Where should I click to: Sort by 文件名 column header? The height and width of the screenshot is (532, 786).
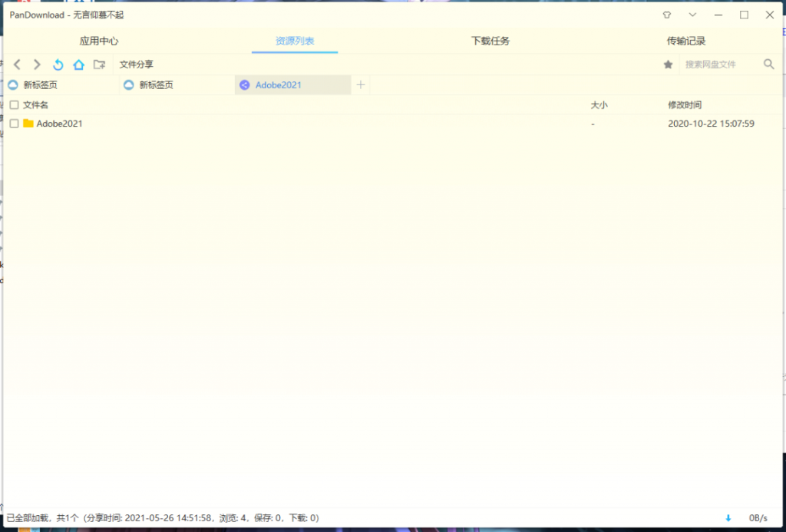35,105
